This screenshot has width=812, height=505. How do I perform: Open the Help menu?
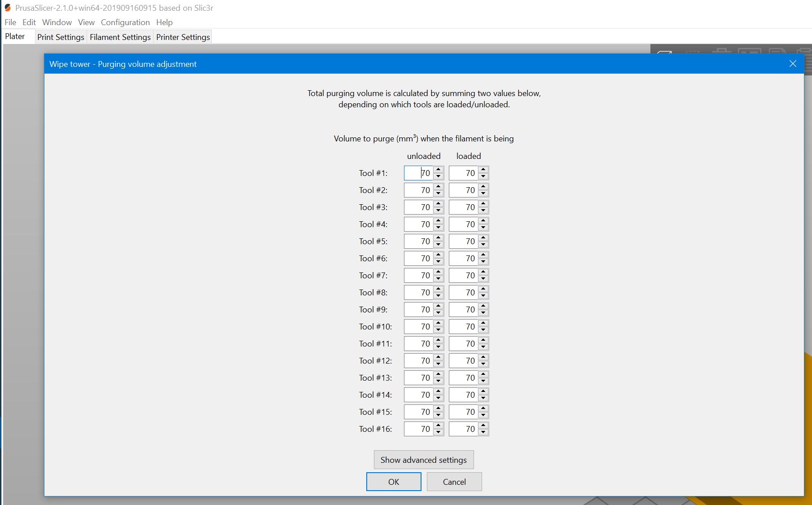coord(164,22)
